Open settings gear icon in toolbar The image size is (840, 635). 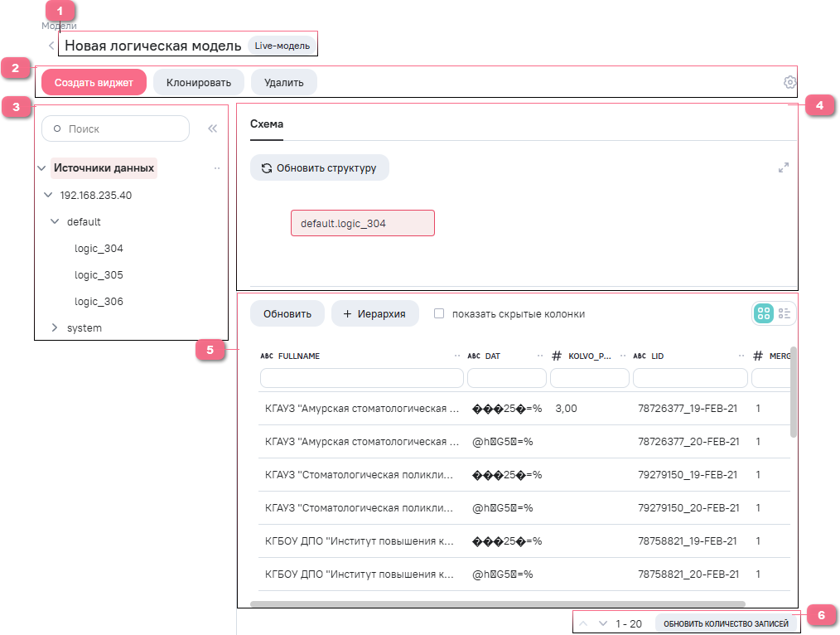point(789,82)
